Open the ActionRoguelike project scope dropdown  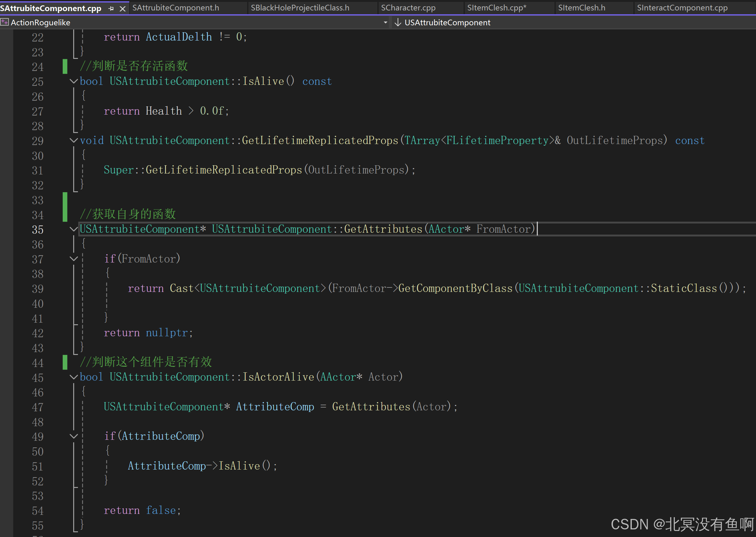coord(385,22)
